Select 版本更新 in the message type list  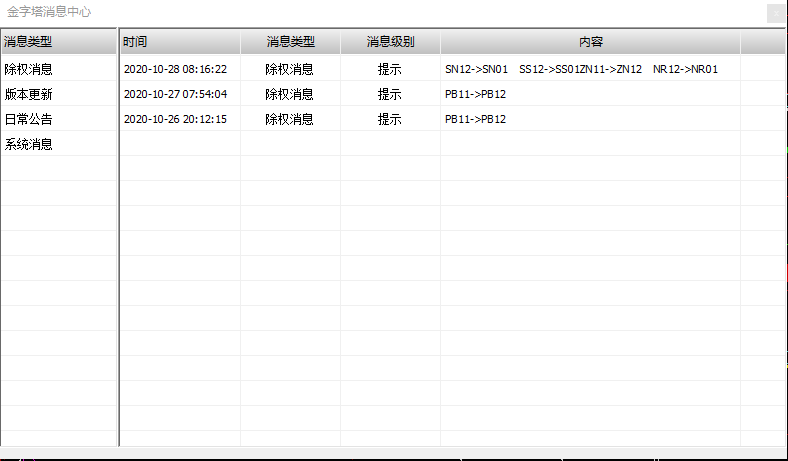28,94
